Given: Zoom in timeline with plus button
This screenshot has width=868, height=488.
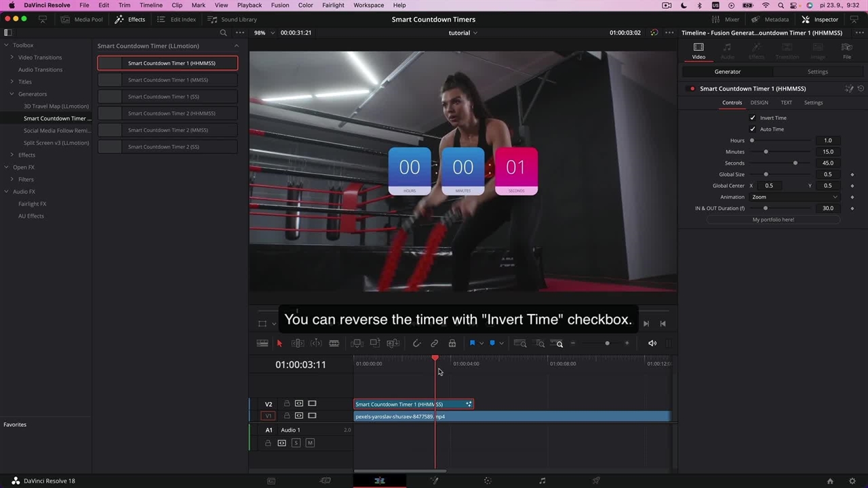Looking at the screenshot, I should point(627,344).
